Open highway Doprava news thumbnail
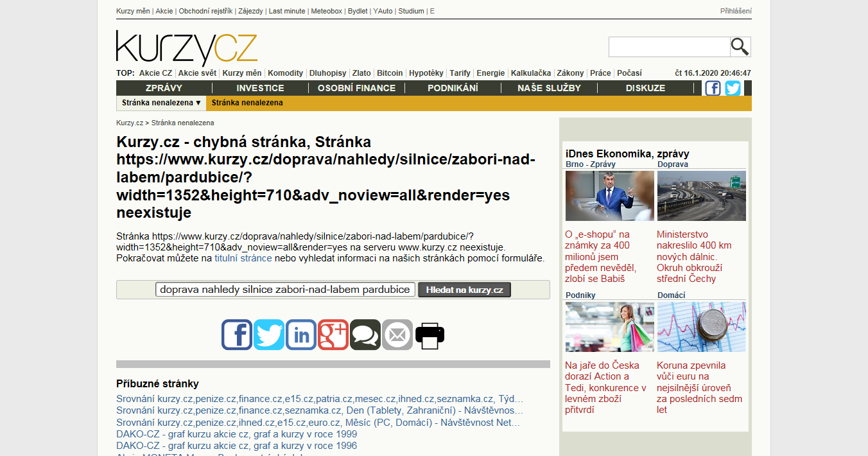The height and width of the screenshot is (456, 868). [701, 196]
